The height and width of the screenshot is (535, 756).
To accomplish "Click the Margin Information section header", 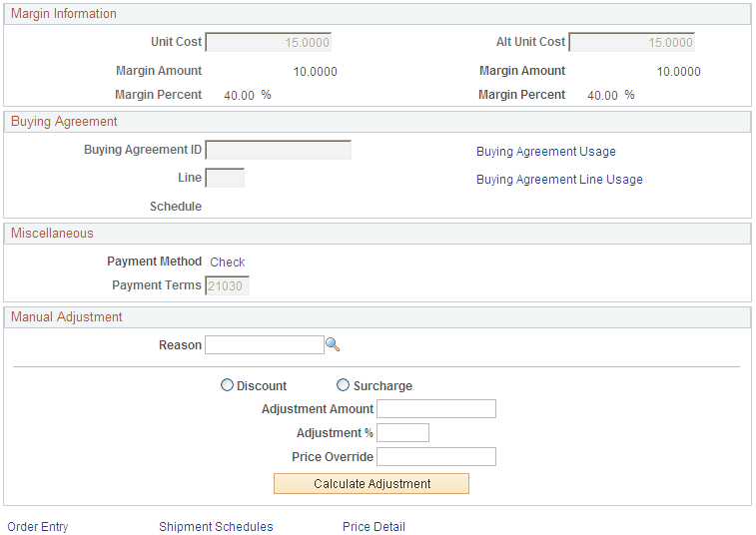I will [x=378, y=14].
